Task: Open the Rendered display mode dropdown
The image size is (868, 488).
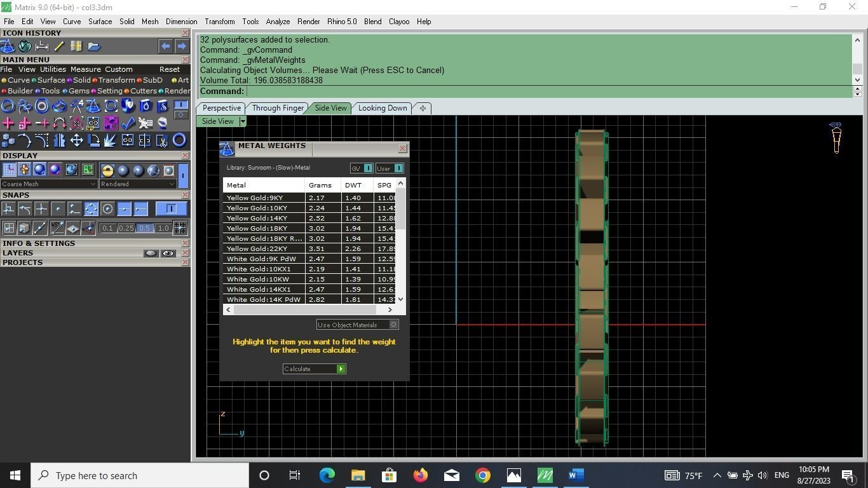Action: pos(137,184)
